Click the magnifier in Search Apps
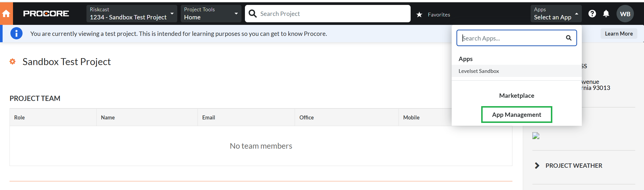The image size is (644, 190). pyautogui.click(x=569, y=38)
